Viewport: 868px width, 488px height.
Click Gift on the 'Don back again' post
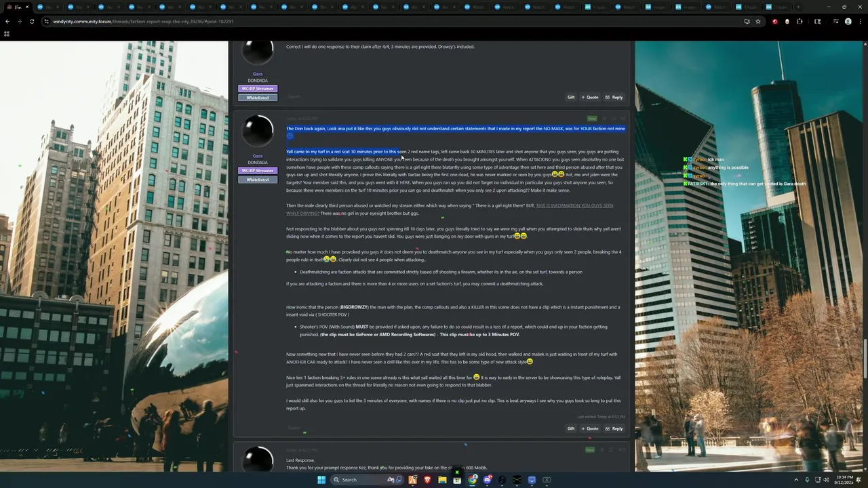click(571, 428)
